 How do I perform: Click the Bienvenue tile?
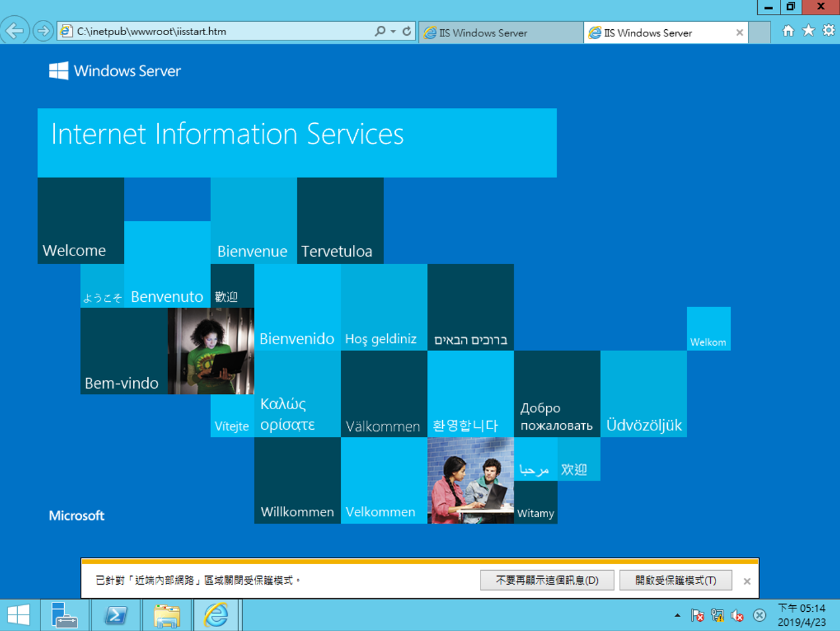point(254,220)
